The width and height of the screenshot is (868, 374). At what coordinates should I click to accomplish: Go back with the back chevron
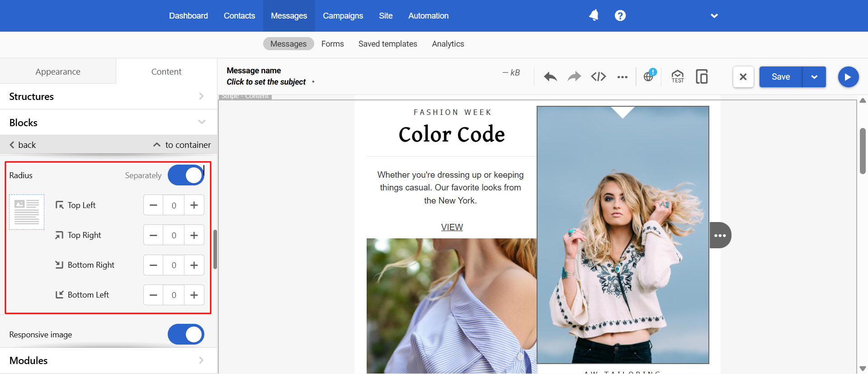(23, 145)
